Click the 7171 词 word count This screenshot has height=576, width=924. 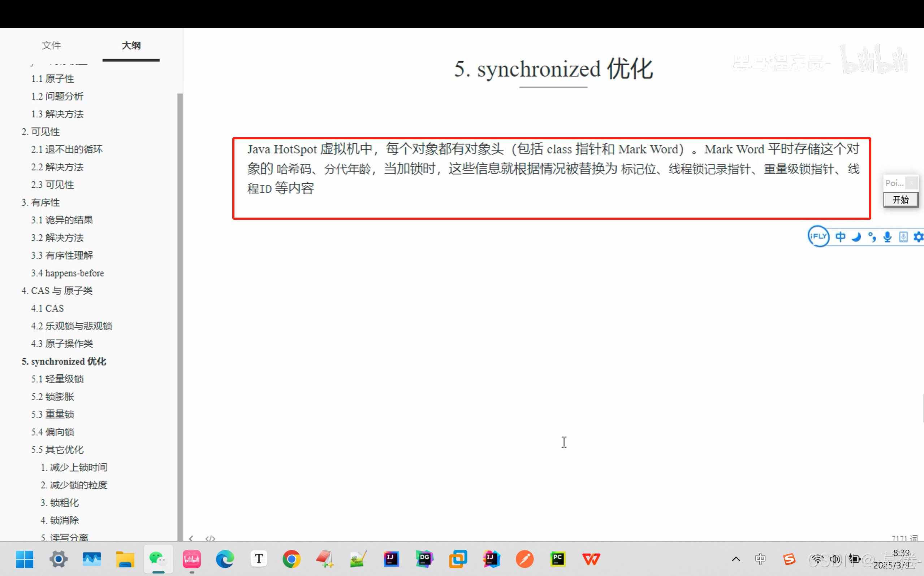click(x=904, y=538)
